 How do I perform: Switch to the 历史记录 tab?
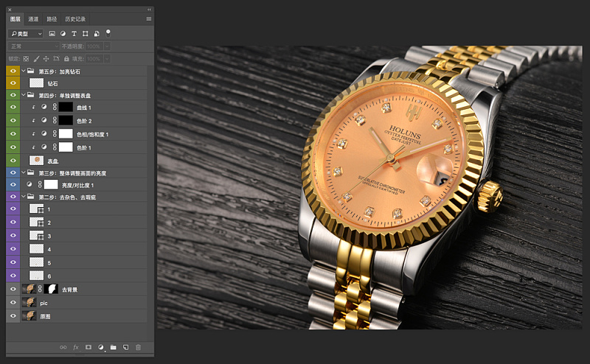[x=75, y=19]
